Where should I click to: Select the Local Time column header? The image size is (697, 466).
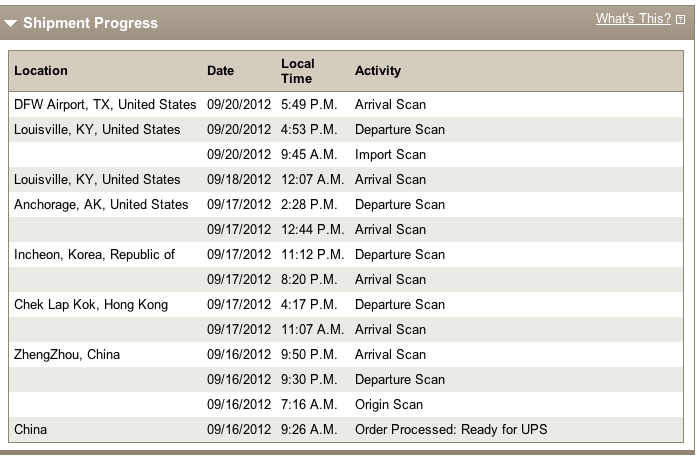(x=298, y=71)
